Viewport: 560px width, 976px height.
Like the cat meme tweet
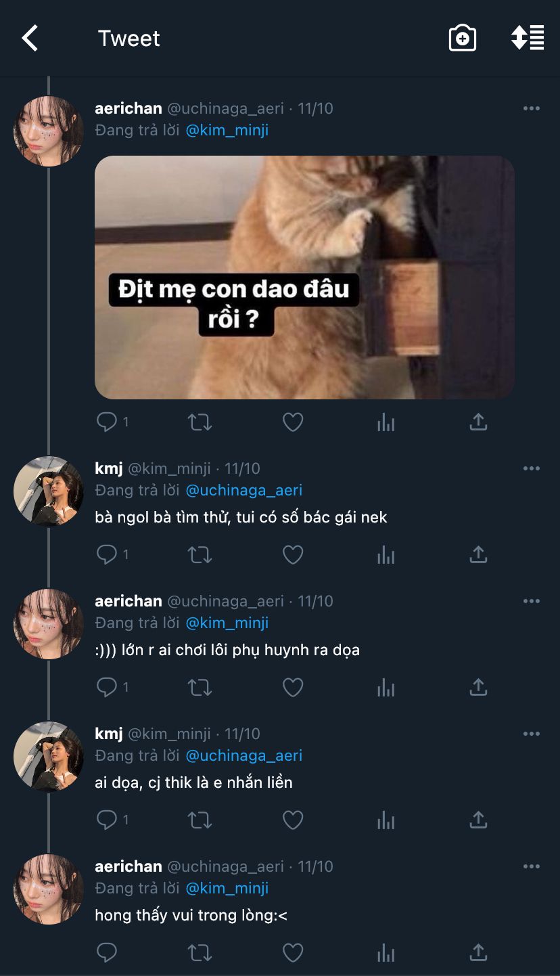(x=292, y=423)
